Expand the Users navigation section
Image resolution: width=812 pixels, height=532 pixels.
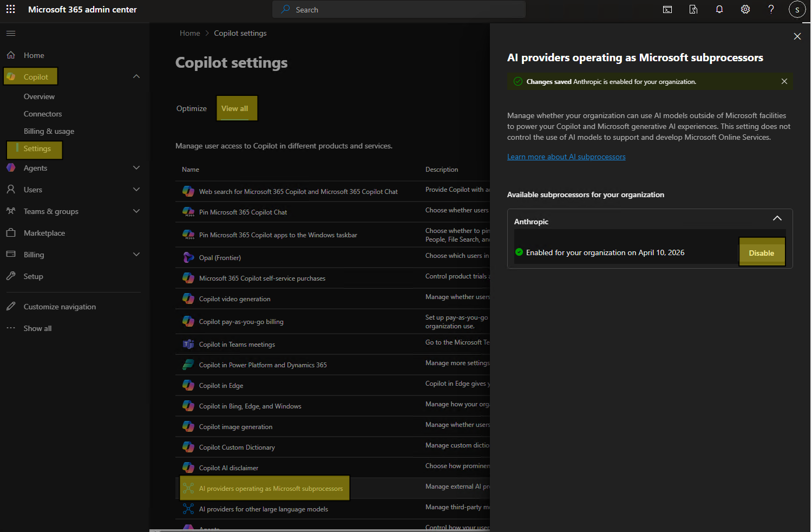(136, 190)
